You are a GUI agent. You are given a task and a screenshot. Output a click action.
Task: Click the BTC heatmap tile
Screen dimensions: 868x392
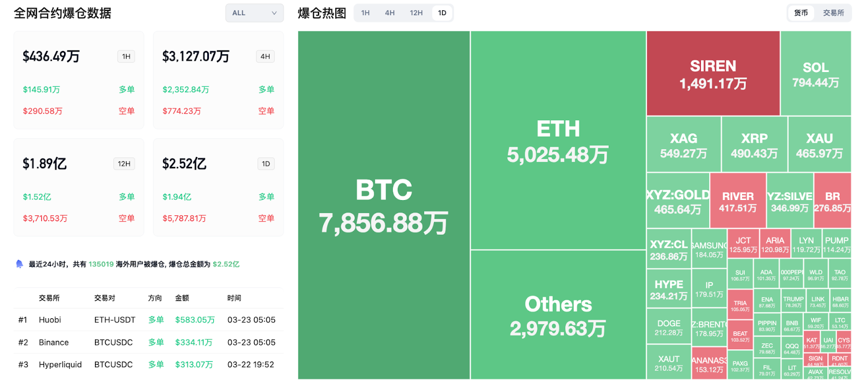384,205
